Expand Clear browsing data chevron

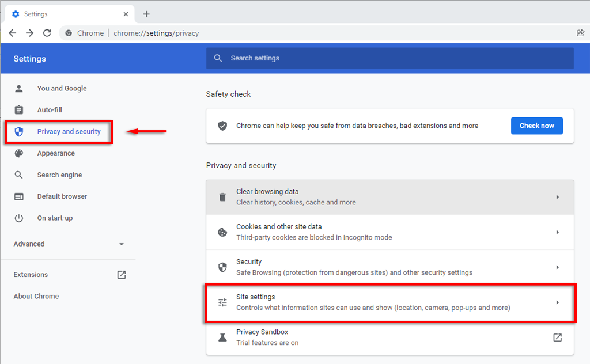tap(557, 197)
